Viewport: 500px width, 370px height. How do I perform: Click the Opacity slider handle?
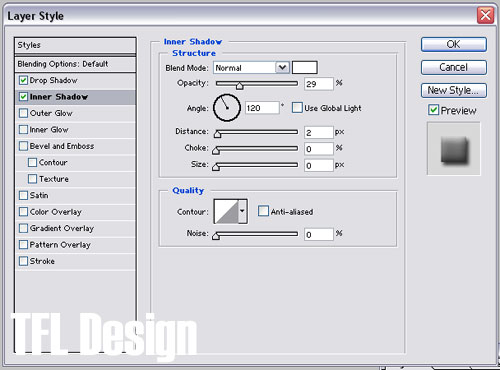239,86
